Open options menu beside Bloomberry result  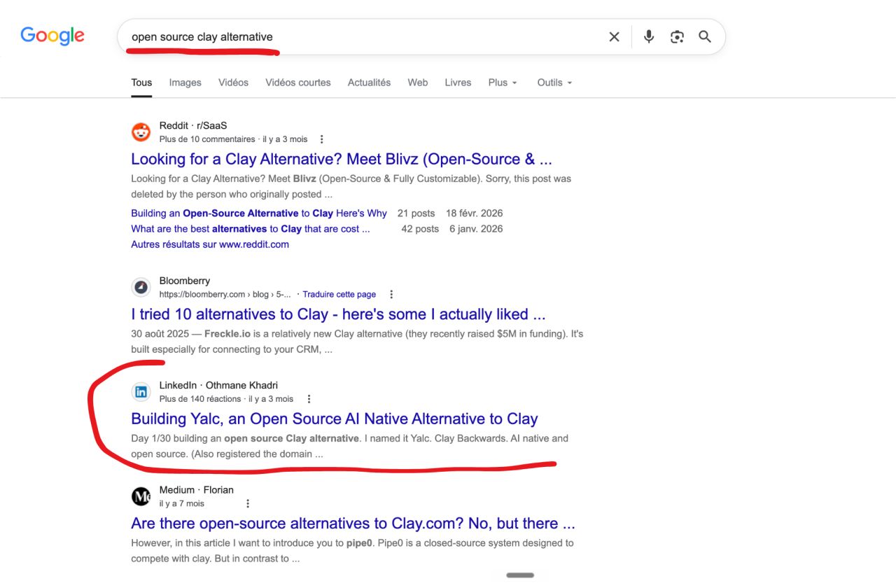(x=391, y=295)
